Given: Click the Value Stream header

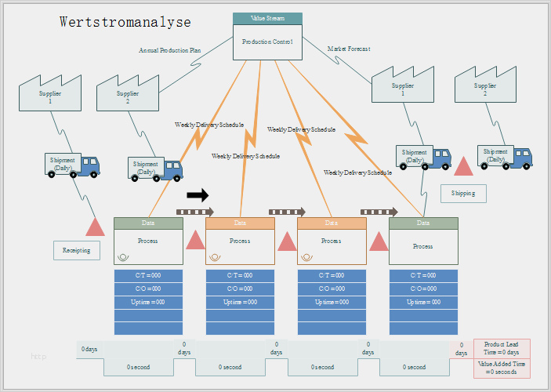Looking at the screenshot, I should pos(267,18).
